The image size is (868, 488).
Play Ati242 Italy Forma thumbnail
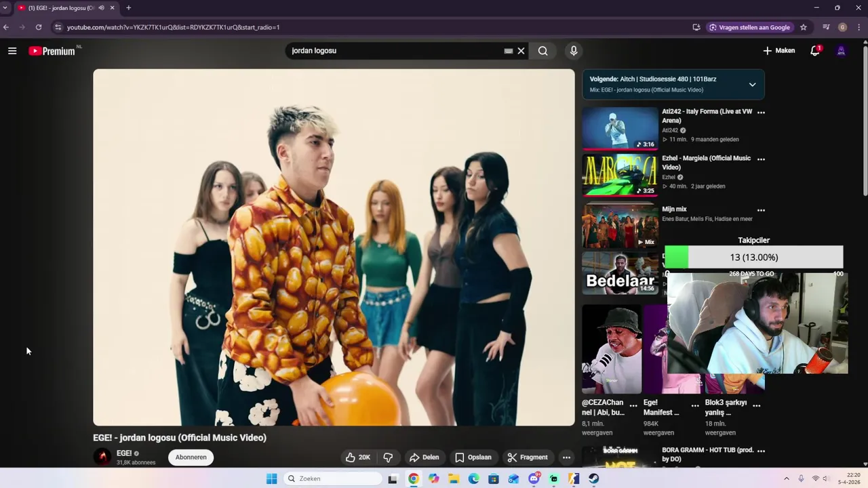620,128
